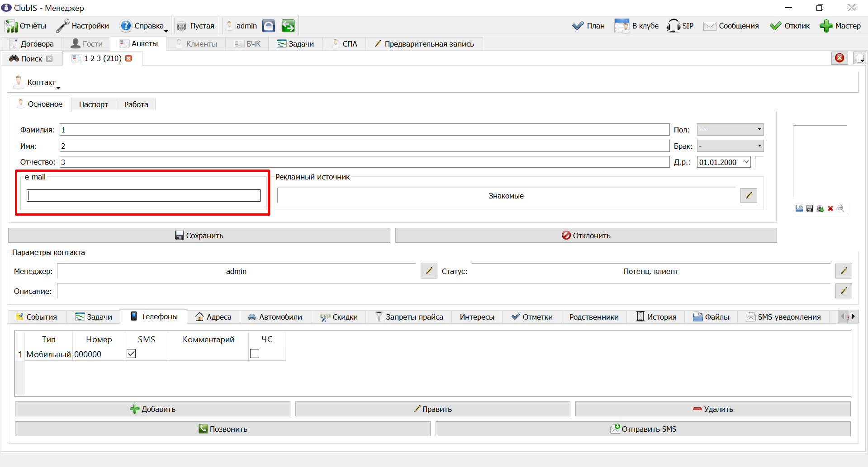Expand the Пол dropdown
The image size is (868, 467).
pos(730,130)
